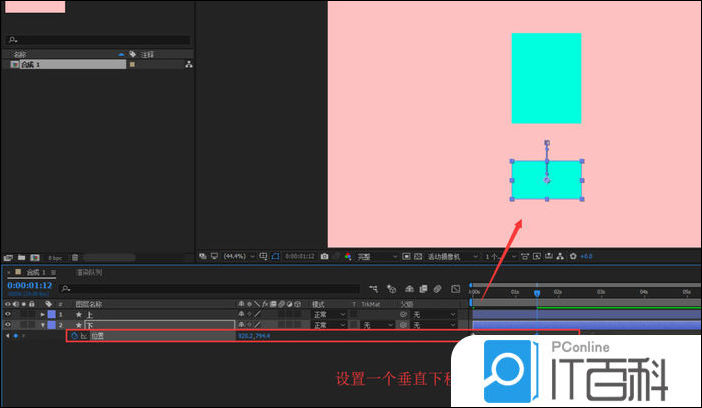Viewport: 702px width, 408px height.
Task: Open blend mode dropdown for layer 上
Action: pos(328,314)
